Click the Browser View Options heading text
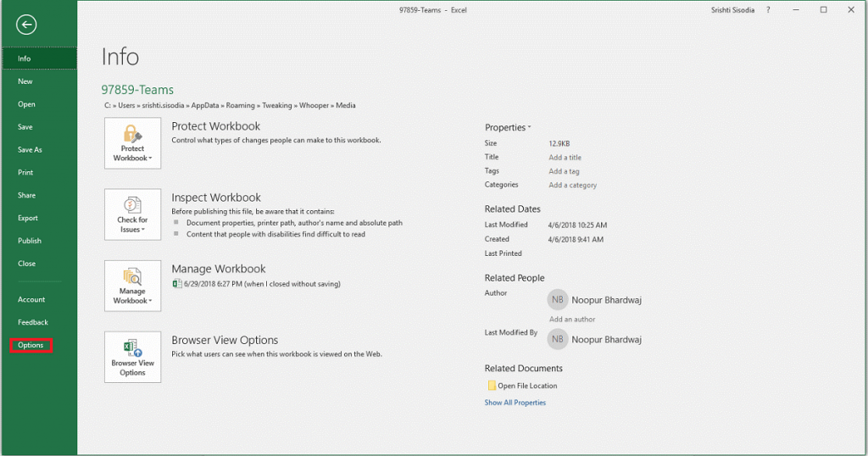 [225, 341]
